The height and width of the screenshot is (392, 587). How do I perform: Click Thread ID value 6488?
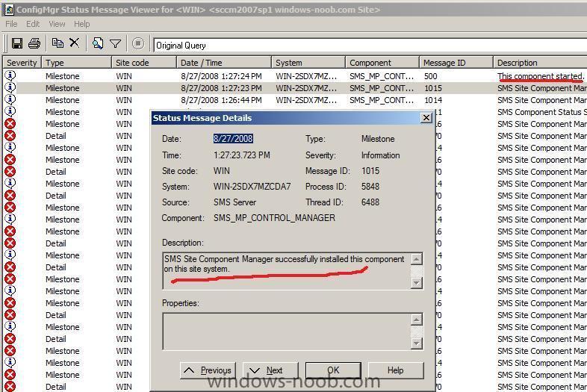coord(370,202)
